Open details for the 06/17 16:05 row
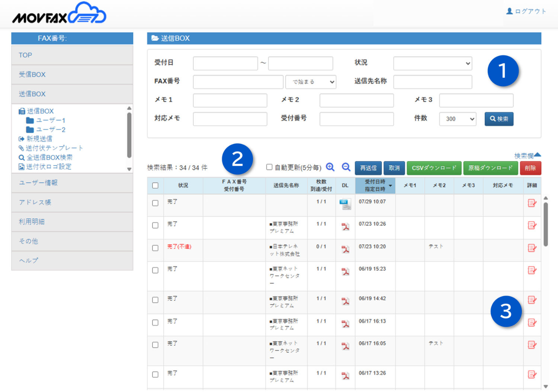Screen dimensions: 558x392 coord(532,345)
